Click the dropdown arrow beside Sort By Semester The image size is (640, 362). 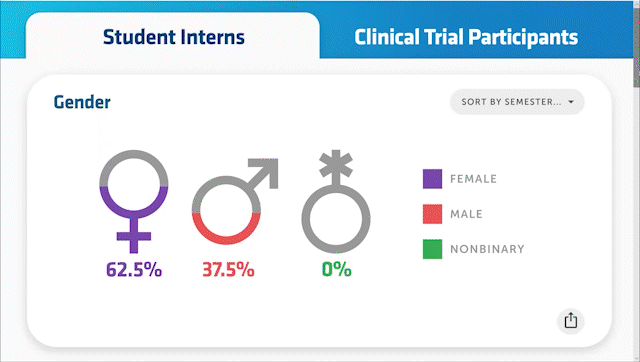(x=571, y=102)
